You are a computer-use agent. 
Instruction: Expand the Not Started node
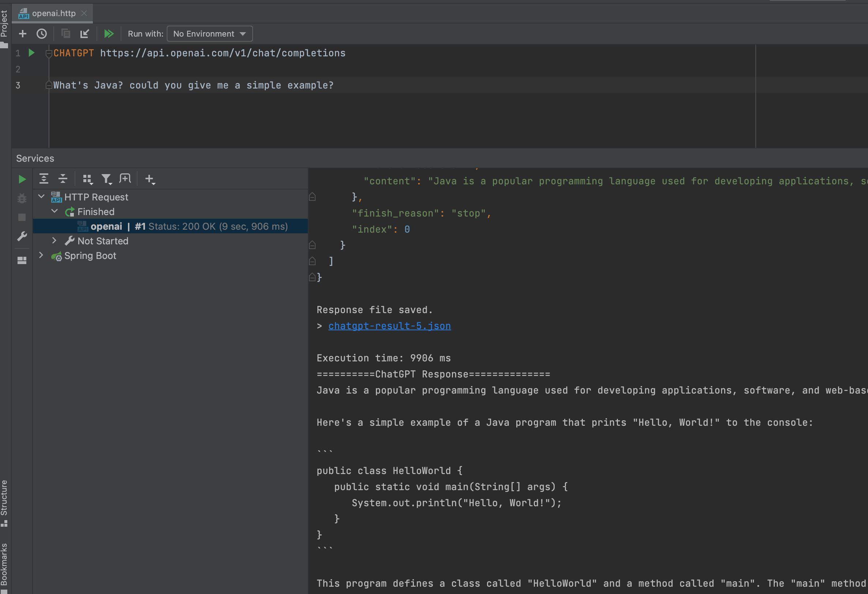coord(54,241)
